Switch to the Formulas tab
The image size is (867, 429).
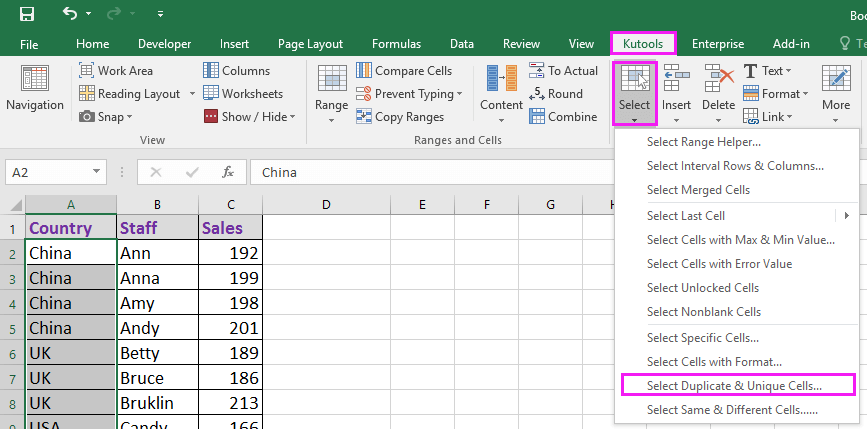point(396,44)
